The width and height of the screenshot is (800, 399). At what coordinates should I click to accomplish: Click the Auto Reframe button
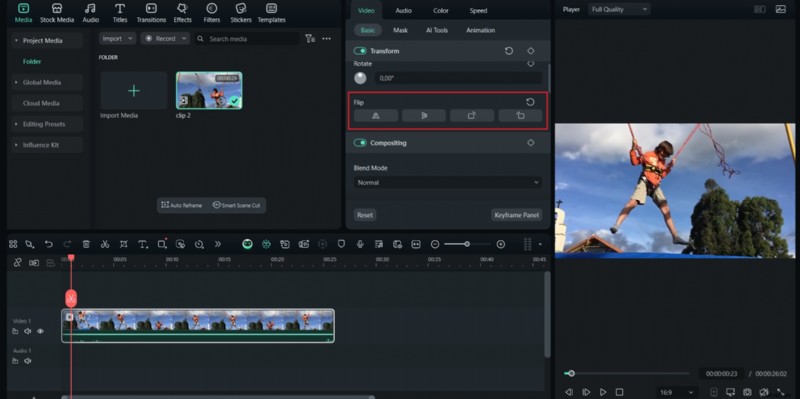click(182, 205)
